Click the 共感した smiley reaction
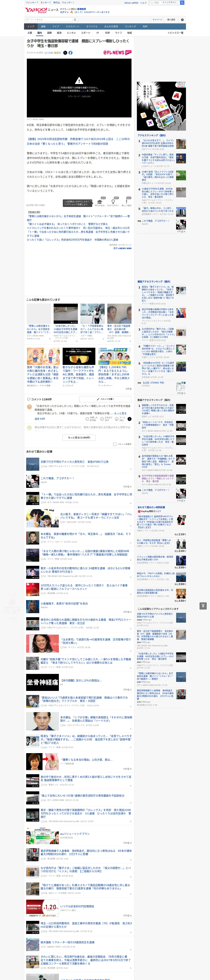Screen dimensions: 210x980 point(87,419)
